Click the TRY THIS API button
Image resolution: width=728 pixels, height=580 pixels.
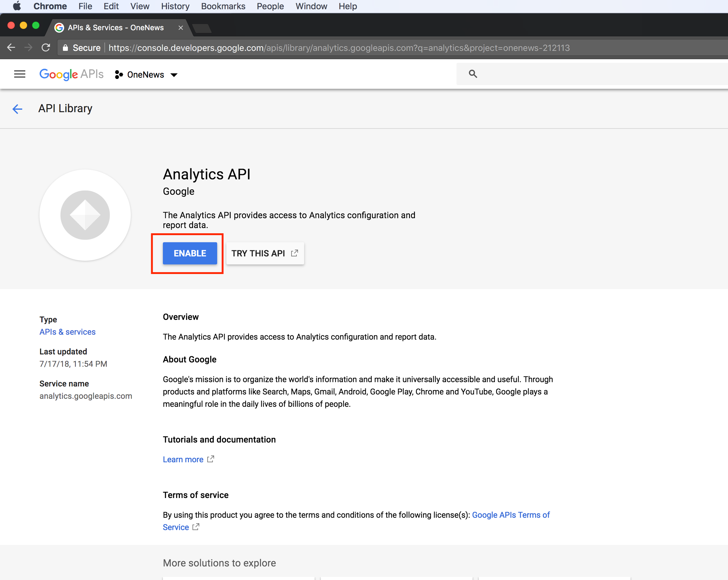(265, 253)
